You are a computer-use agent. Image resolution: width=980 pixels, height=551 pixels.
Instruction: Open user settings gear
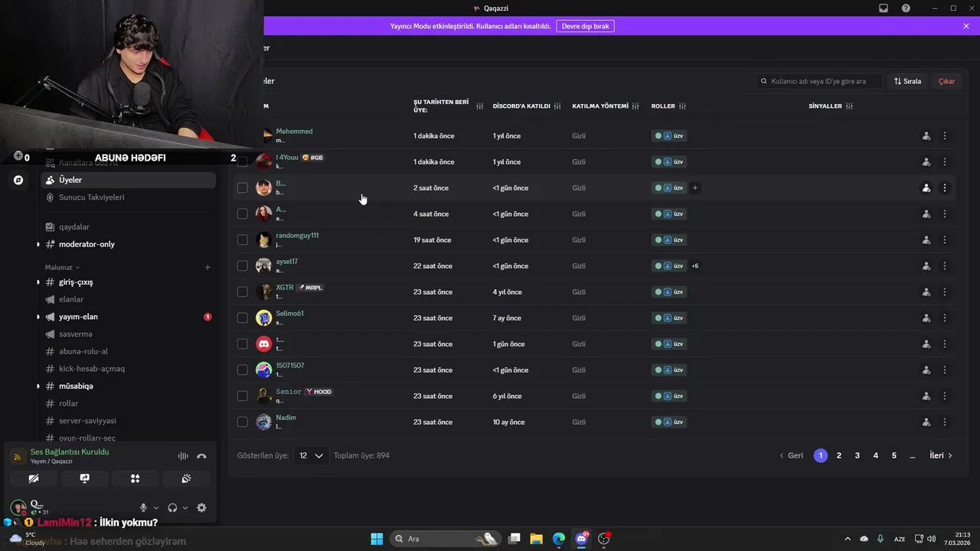[201, 507]
